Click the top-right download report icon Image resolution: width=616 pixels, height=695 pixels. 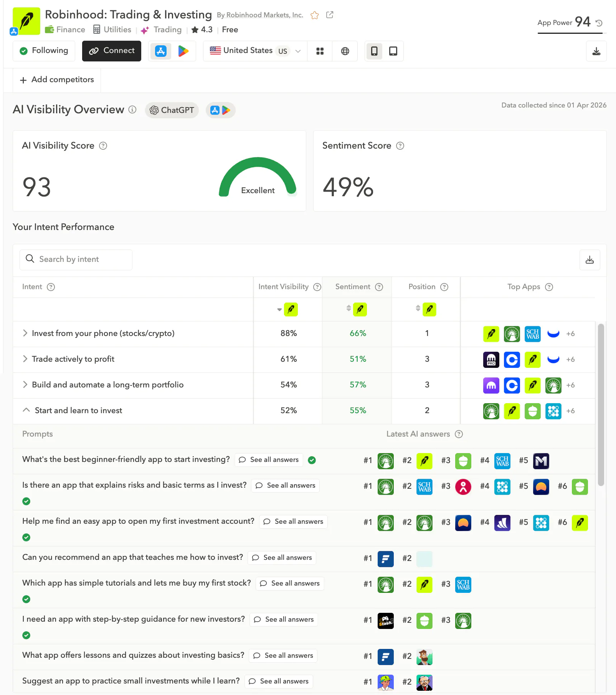tap(596, 51)
